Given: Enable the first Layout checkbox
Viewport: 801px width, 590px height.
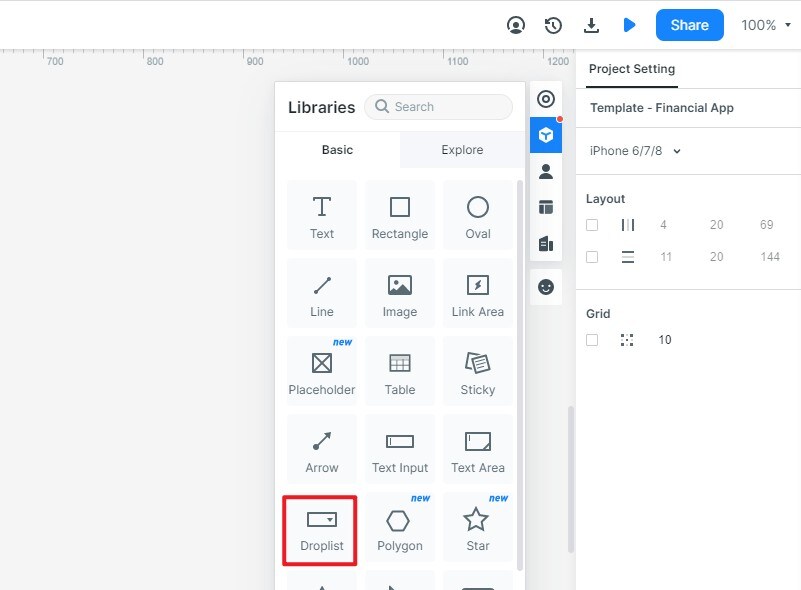Looking at the screenshot, I should coord(592,224).
